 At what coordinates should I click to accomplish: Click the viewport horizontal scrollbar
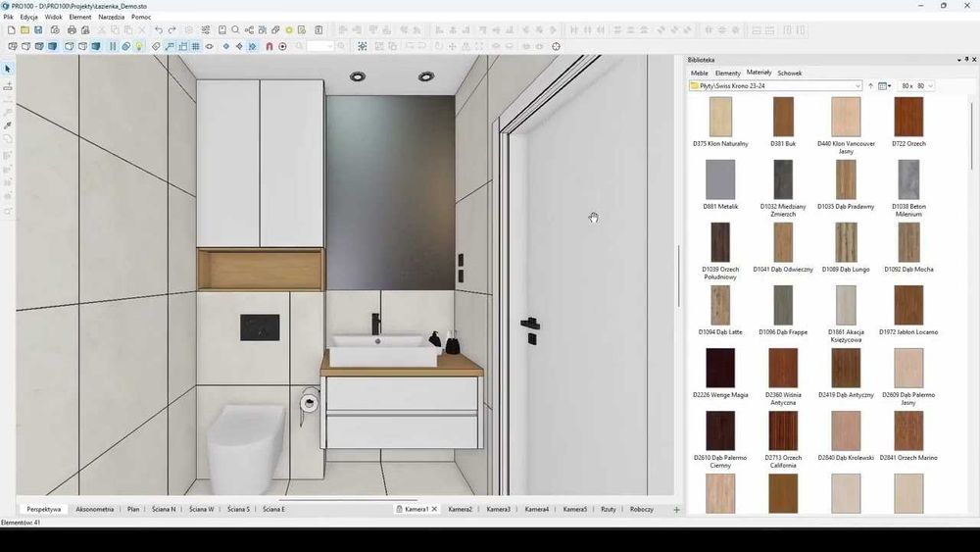point(348,500)
